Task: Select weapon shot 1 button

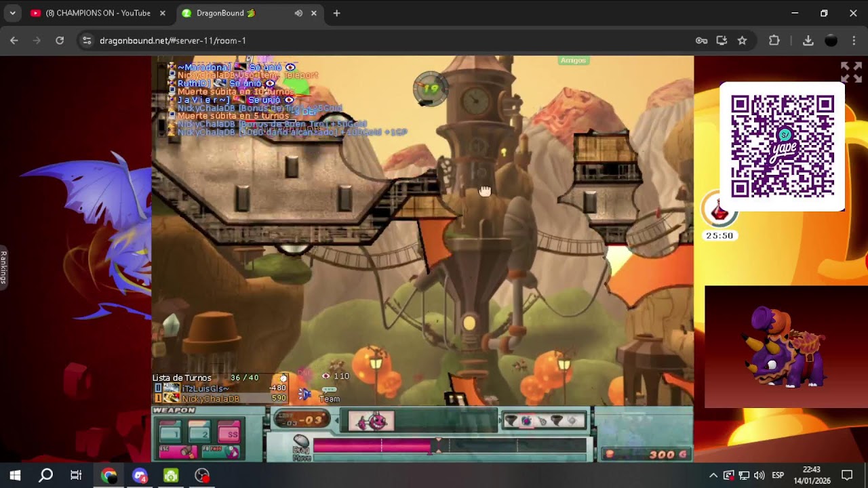Action: (x=170, y=432)
